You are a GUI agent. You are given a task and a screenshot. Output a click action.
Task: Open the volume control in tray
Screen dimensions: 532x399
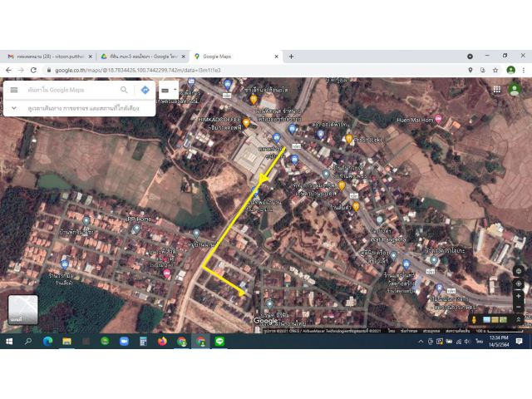[467, 342]
